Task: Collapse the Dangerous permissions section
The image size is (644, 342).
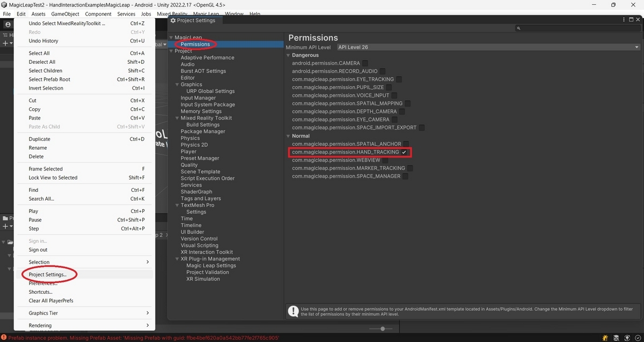Action: (288, 55)
